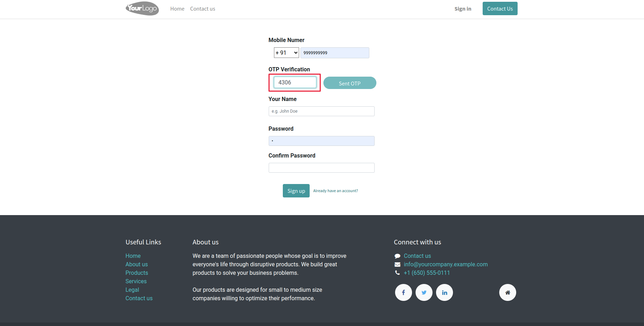The image size is (644, 326).
Task: Open the Twitter social icon
Action: tap(424, 292)
